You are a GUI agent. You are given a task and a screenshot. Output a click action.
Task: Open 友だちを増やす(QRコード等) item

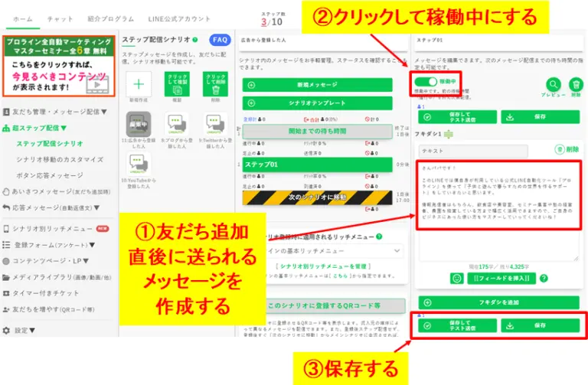(x=49, y=310)
